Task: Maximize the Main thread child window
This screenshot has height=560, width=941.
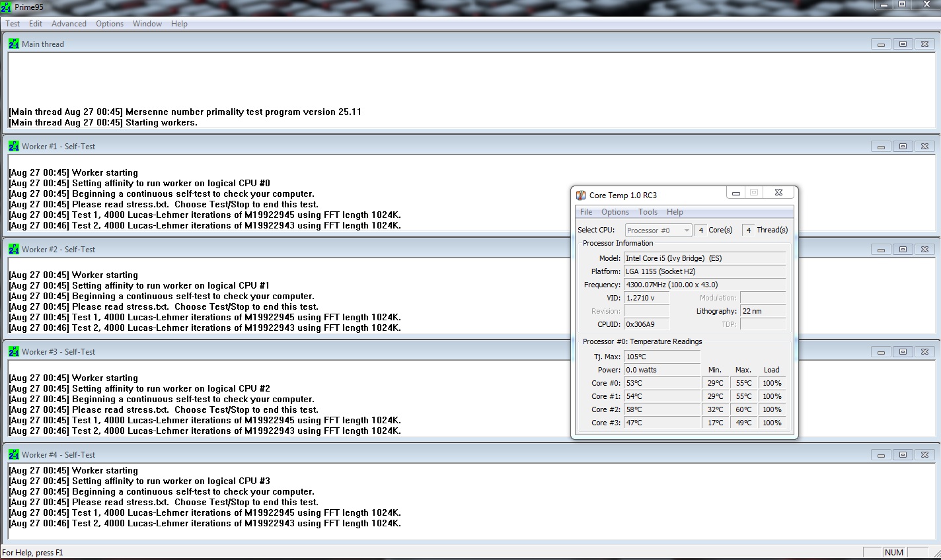Action: point(903,44)
